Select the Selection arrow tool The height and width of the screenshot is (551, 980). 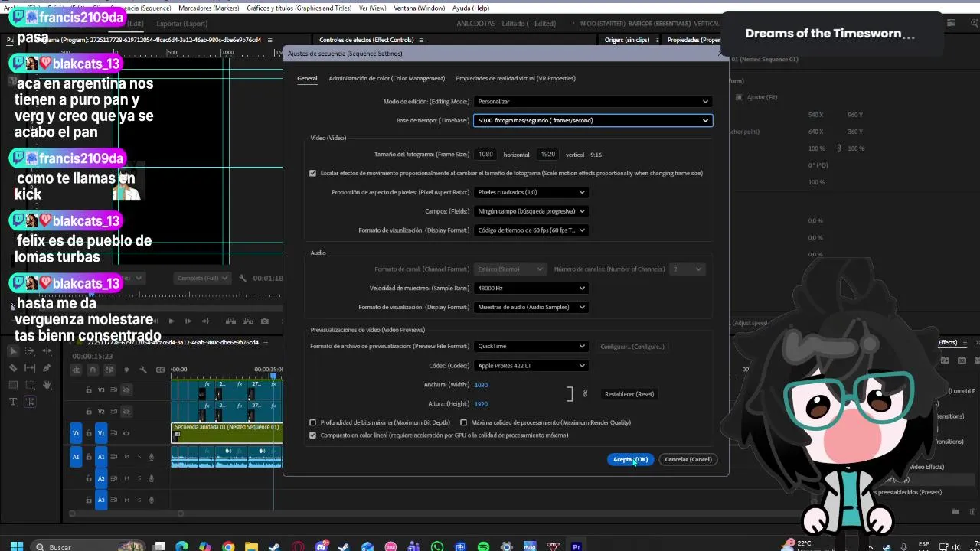pyautogui.click(x=13, y=350)
